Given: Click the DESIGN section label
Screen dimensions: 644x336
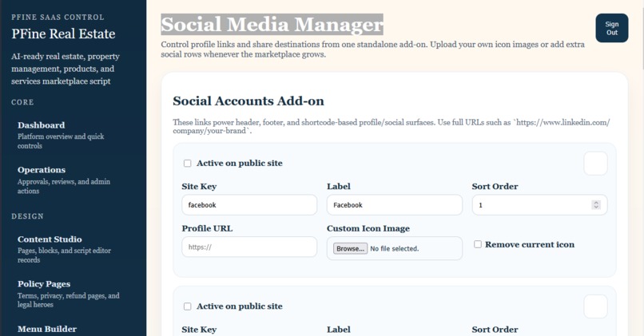Looking at the screenshot, I should pos(27,216).
